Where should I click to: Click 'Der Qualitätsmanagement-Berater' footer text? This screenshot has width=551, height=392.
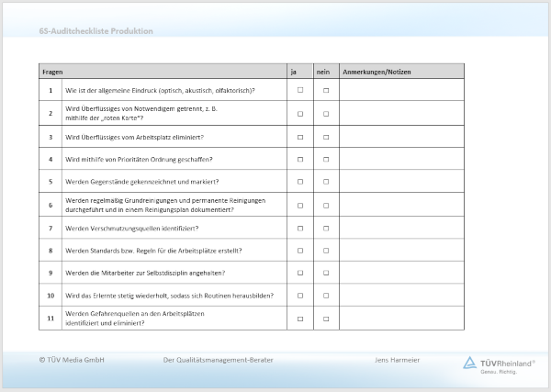218,360
